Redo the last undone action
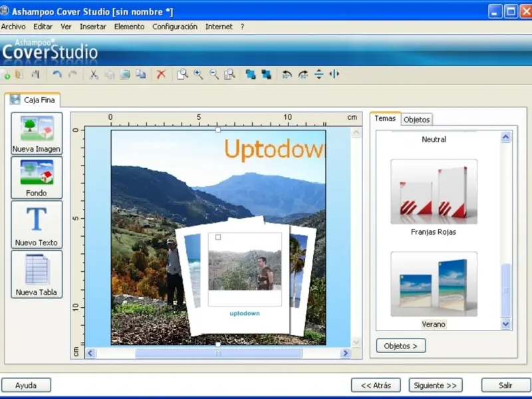 pos(72,74)
